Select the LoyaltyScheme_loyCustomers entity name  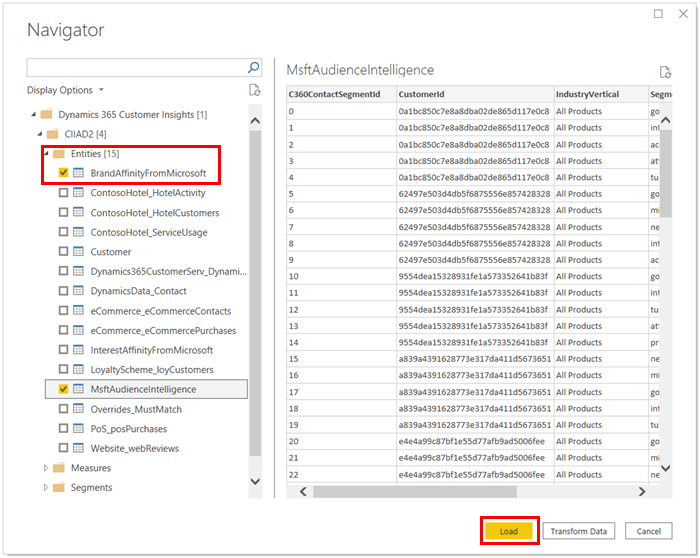[152, 370]
